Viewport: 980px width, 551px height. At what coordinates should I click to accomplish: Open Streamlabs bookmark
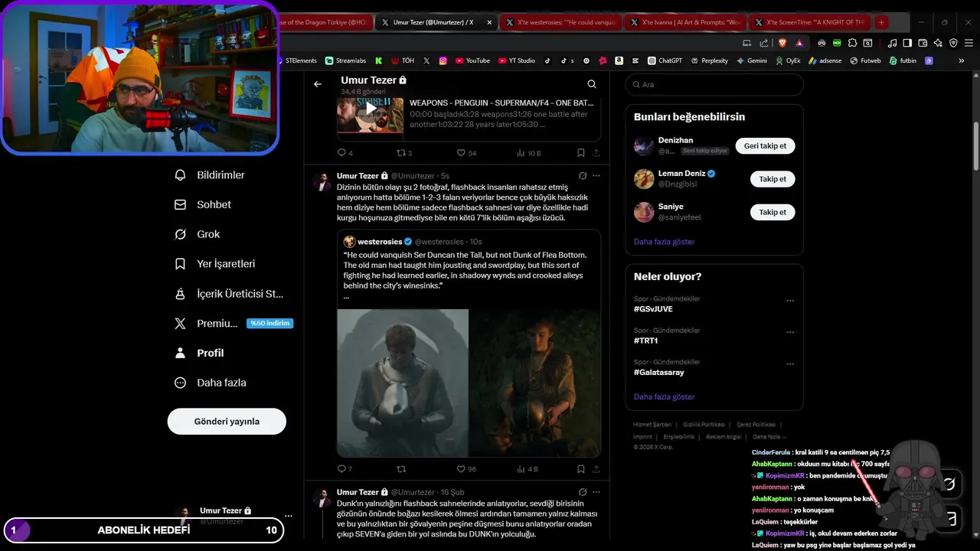(345, 60)
